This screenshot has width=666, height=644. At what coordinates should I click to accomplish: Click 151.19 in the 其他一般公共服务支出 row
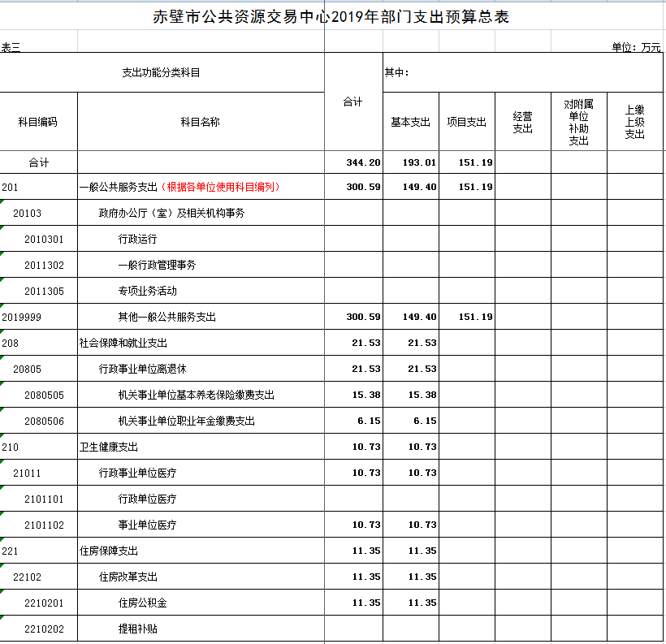[x=475, y=317]
